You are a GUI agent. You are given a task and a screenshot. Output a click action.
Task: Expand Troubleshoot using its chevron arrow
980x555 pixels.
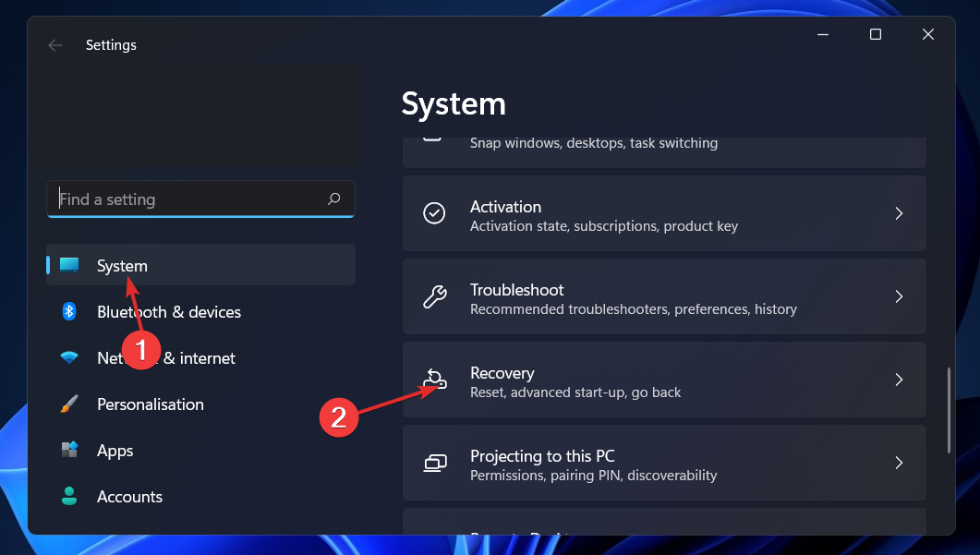point(899,296)
